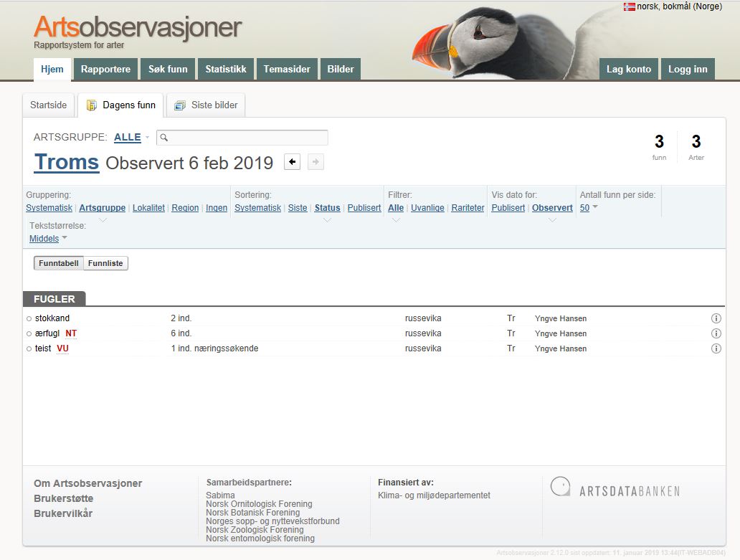Open the info icon for teist row
The width and height of the screenshot is (740, 560).
pyautogui.click(x=716, y=348)
